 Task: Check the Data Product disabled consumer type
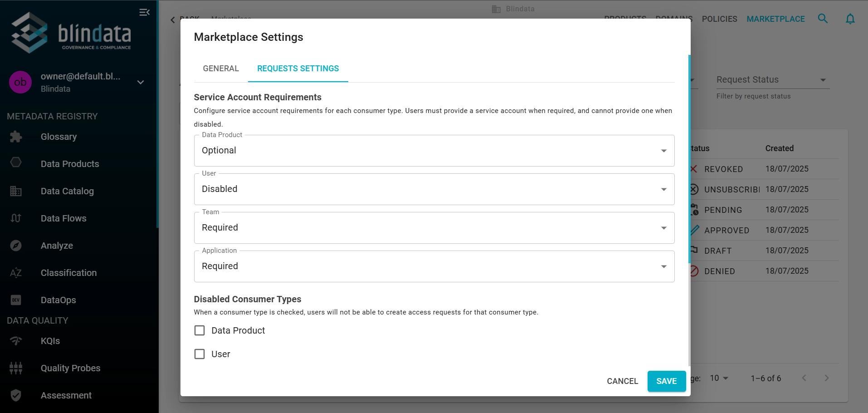coord(200,330)
